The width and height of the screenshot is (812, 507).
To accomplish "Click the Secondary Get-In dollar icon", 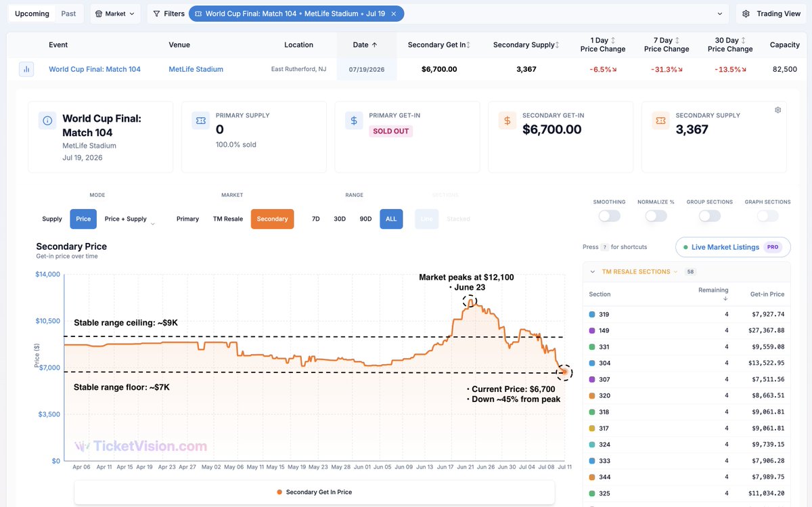I will click(x=507, y=120).
